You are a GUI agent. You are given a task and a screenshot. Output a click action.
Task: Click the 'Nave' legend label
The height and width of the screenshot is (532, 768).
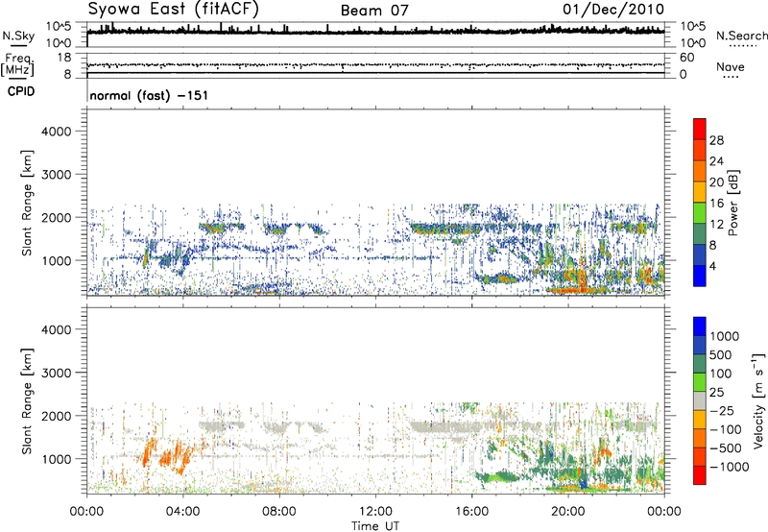[x=731, y=67]
